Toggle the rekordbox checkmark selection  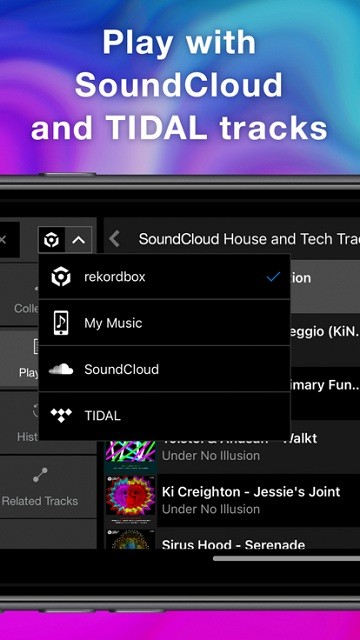coord(273,277)
